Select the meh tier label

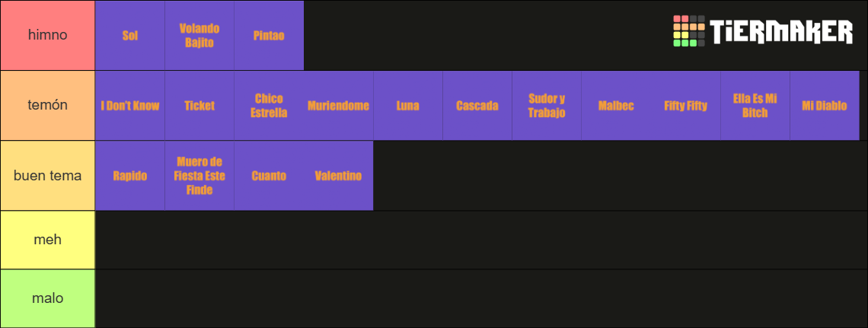[x=48, y=240]
